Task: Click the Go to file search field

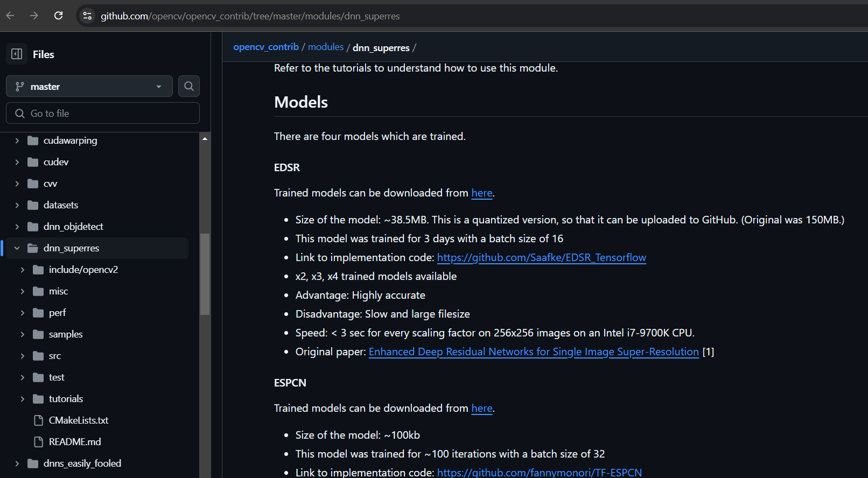Action: (103, 114)
